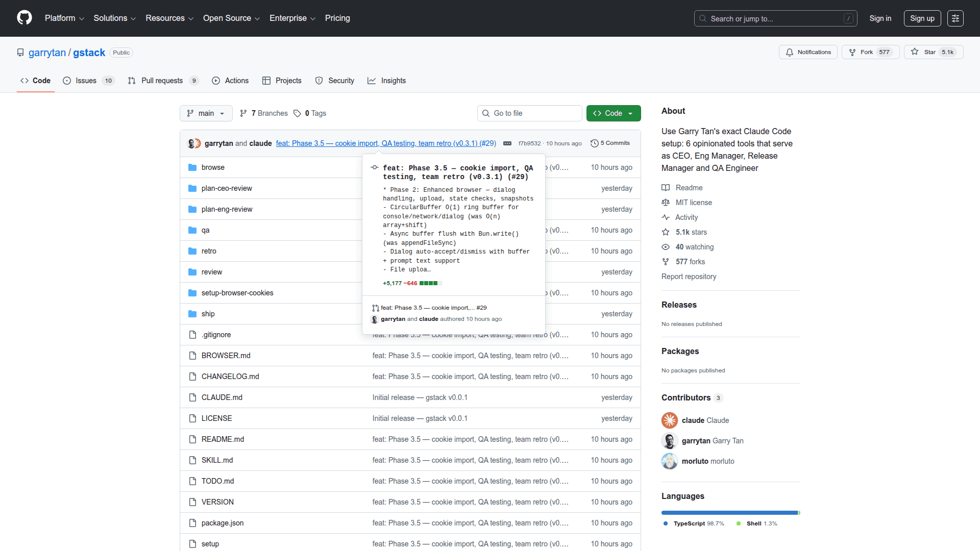Open the claude contributor avatar
Viewport: 980px width, 551px height.
[669, 420]
